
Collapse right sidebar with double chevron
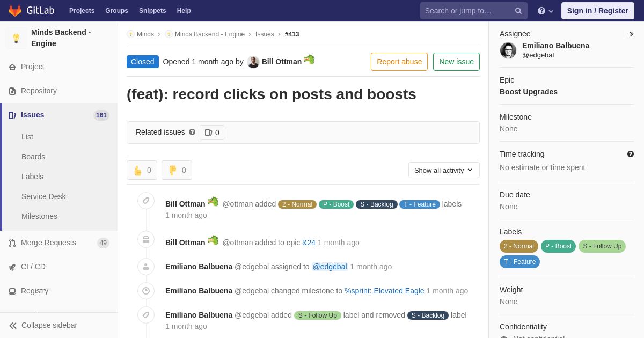click(631, 34)
